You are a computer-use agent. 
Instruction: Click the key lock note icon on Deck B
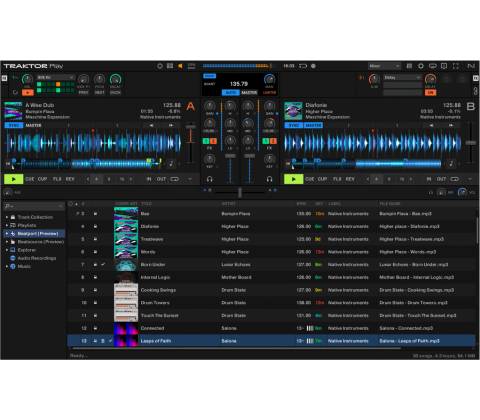(451, 163)
